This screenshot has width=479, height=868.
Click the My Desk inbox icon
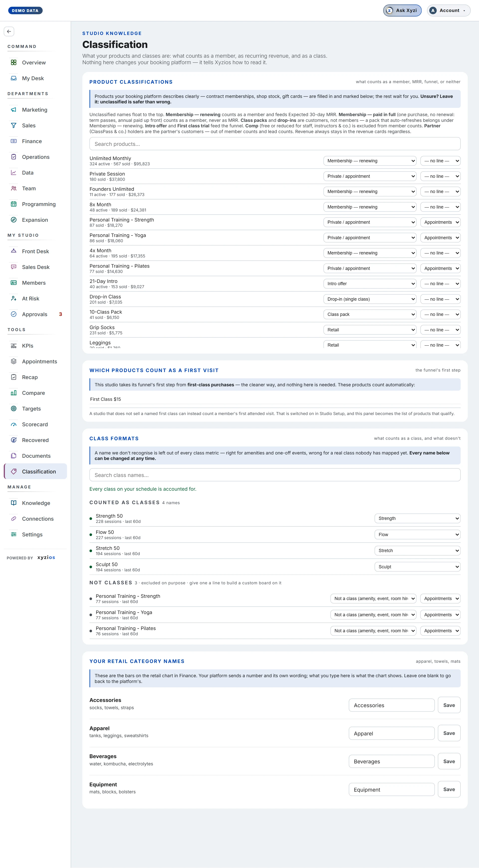[x=13, y=78]
